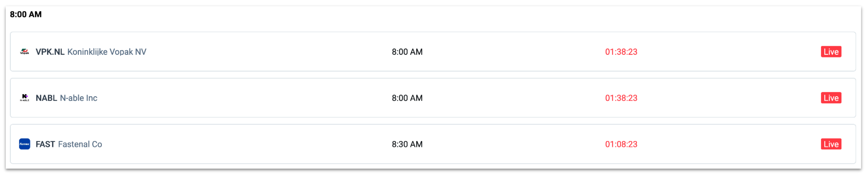
Task: Click the Live badge for N-able
Action: [x=831, y=98]
